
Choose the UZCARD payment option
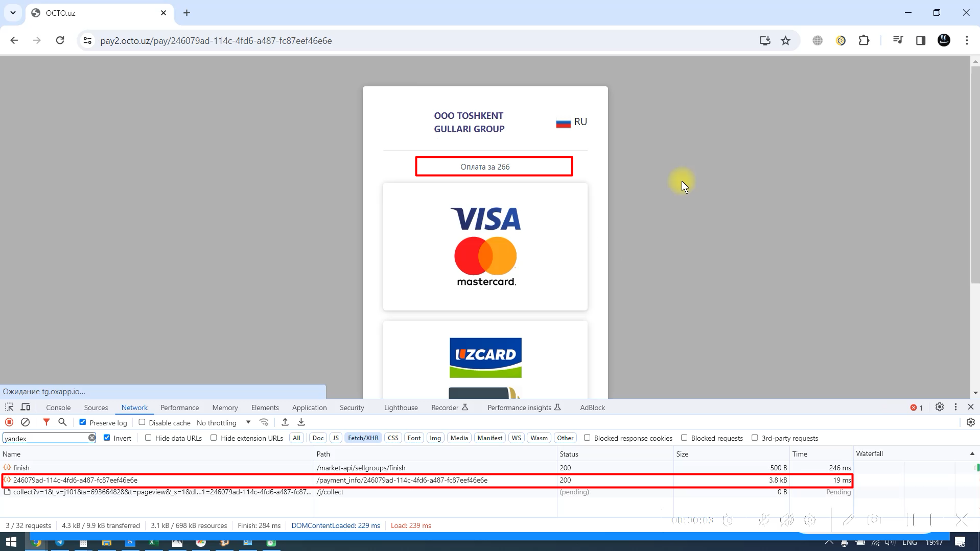click(485, 360)
